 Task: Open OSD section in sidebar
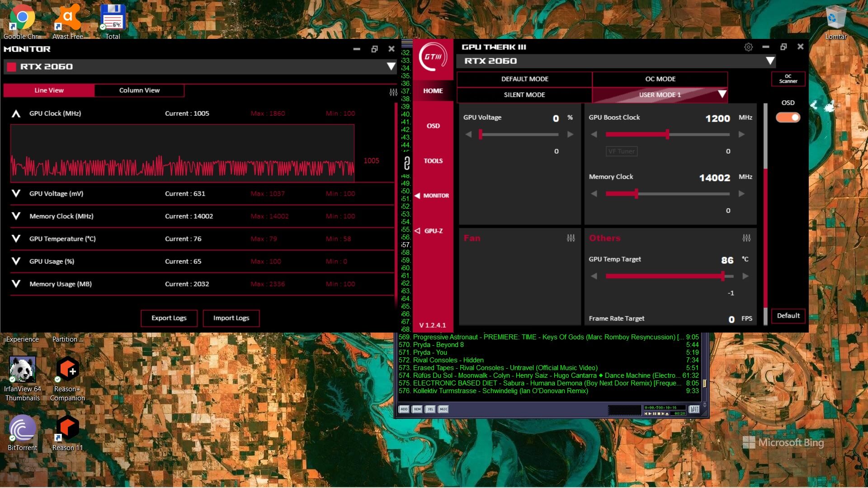click(x=433, y=126)
